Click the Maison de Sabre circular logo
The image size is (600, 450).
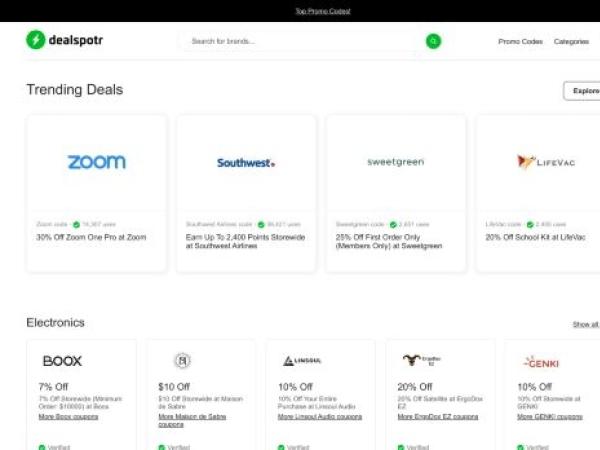(x=182, y=360)
